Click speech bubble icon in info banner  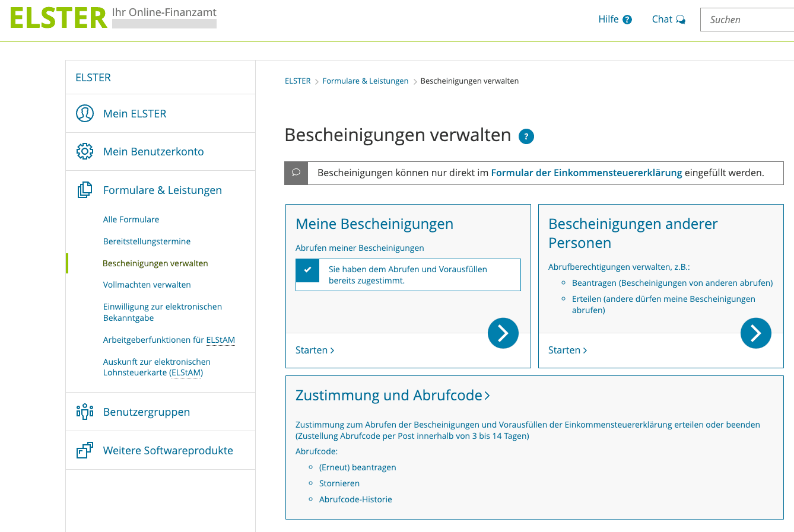pyautogui.click(x=296, y=173)
